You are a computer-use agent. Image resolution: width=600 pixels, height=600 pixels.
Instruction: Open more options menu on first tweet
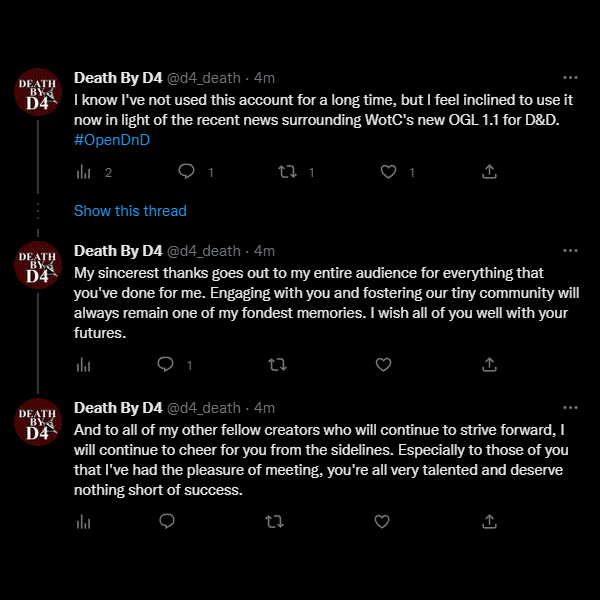point(570,78)
